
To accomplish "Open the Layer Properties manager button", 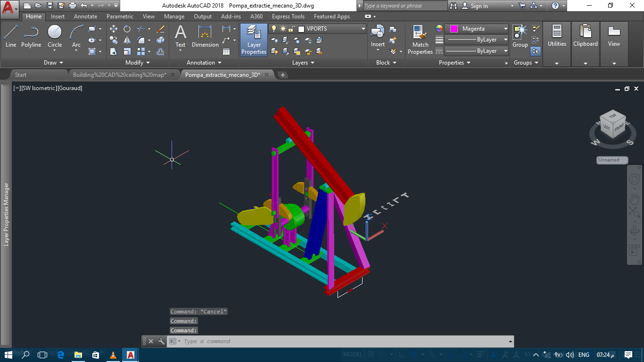I will click(254, 40).
